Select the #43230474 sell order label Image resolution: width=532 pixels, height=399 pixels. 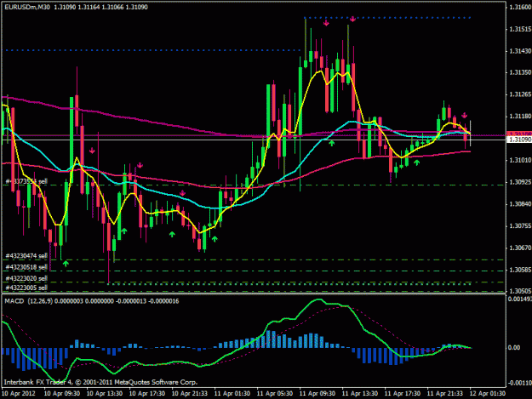pyautogui.click(x=26, y=255)
